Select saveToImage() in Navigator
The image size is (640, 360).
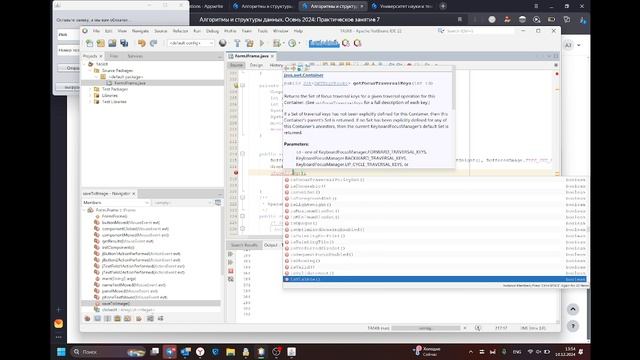116,303
